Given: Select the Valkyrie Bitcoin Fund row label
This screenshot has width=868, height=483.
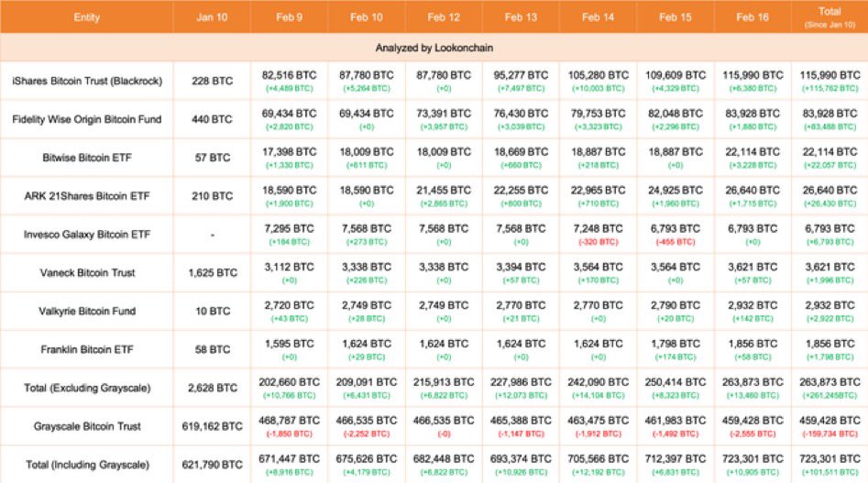Looking at the screenshot, I should [x=87, y=311].
